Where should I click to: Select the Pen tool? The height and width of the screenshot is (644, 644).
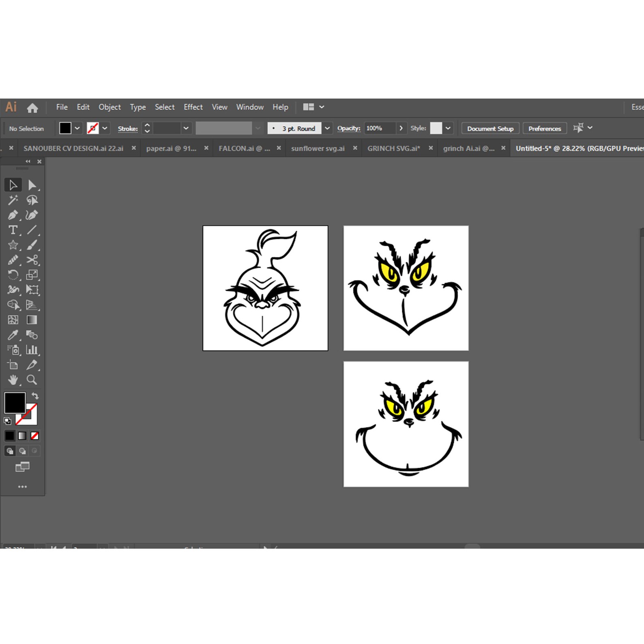[13, 215]
